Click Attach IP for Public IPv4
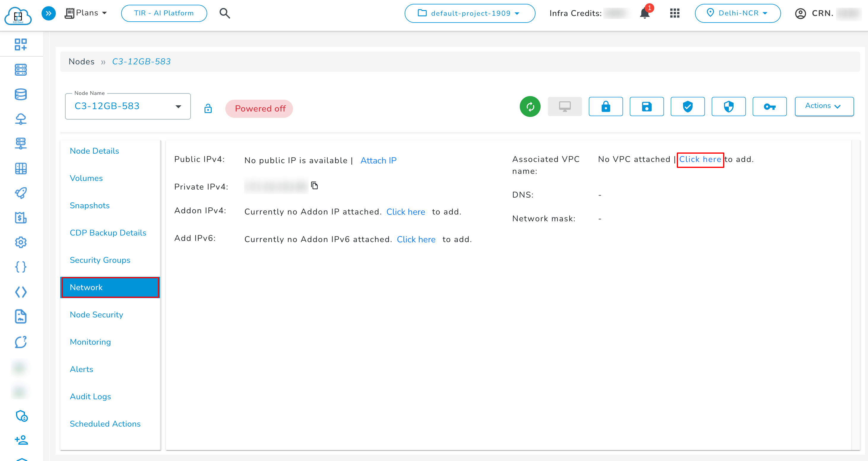Image resolution: width=868 pixels, height=461 pixels. (x=378, y=160)
